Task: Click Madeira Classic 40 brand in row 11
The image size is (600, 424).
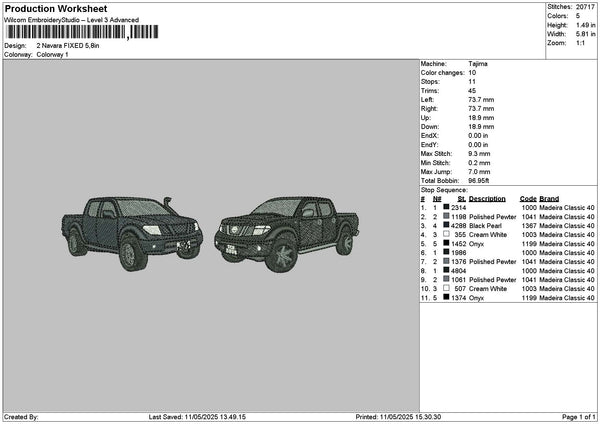Action: pos(567,298)
